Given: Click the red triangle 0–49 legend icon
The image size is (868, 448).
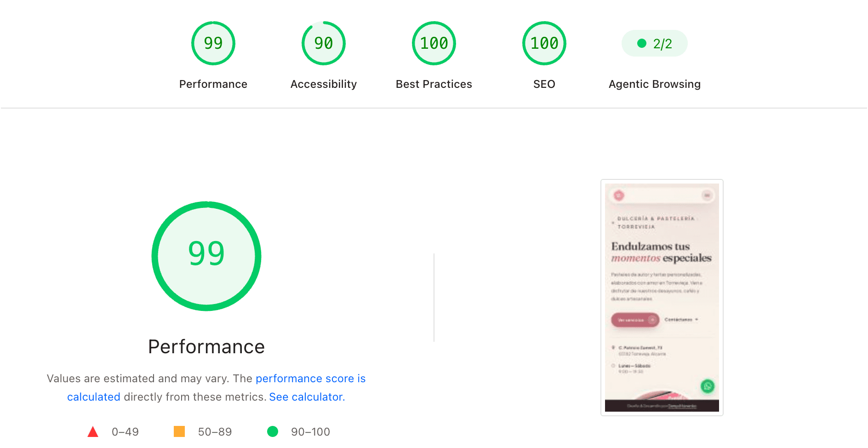Looking at the screenshot, I should click(x=93, y=431).
